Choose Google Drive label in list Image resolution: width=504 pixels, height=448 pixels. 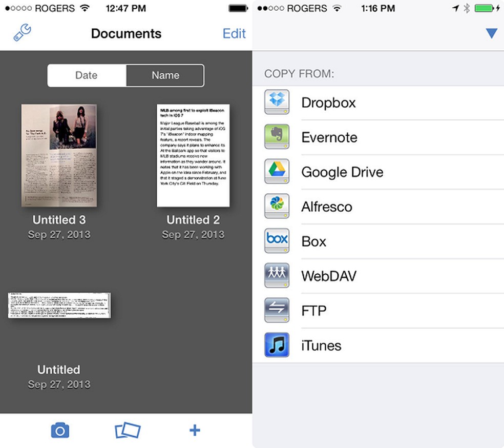(x=342, y=172)
